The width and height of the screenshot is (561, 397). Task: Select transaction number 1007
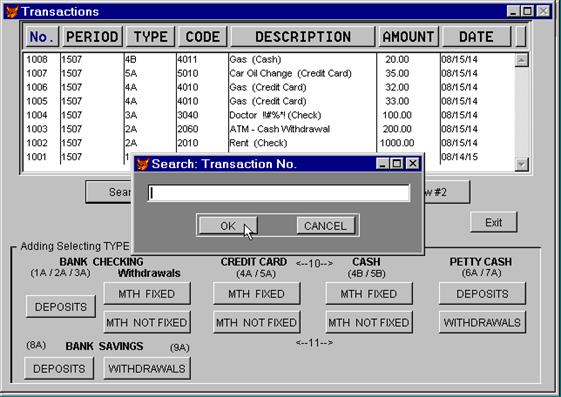[37, 73]
